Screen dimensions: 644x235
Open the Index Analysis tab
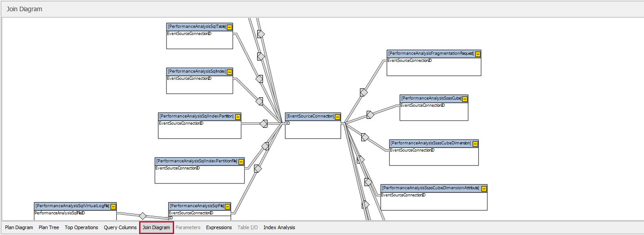pyautogui.click(x=279, y=227)
